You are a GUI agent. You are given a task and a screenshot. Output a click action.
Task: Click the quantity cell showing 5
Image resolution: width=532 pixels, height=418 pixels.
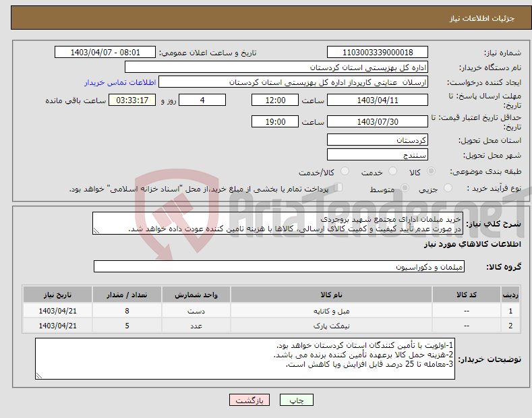click(x=127, y=326)
